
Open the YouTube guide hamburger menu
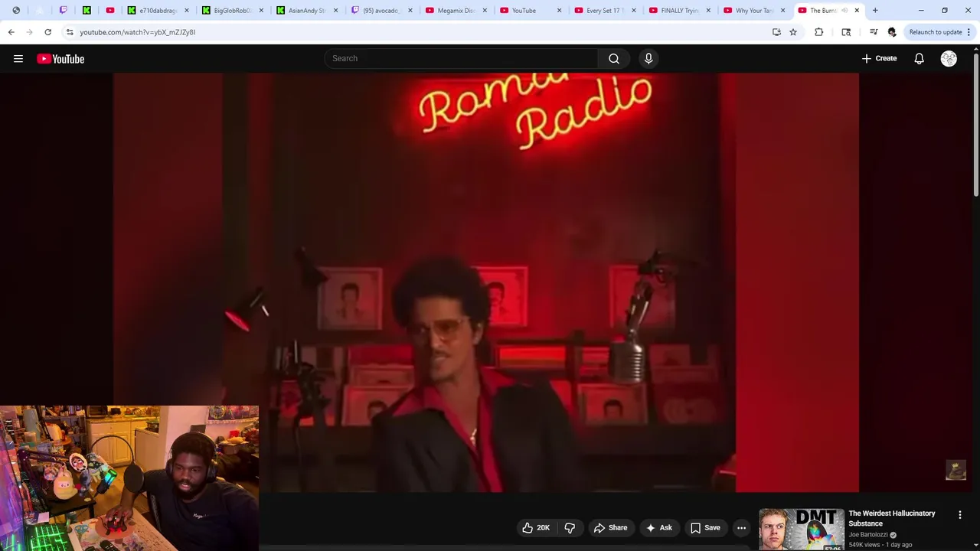click(x=18, y=59)
